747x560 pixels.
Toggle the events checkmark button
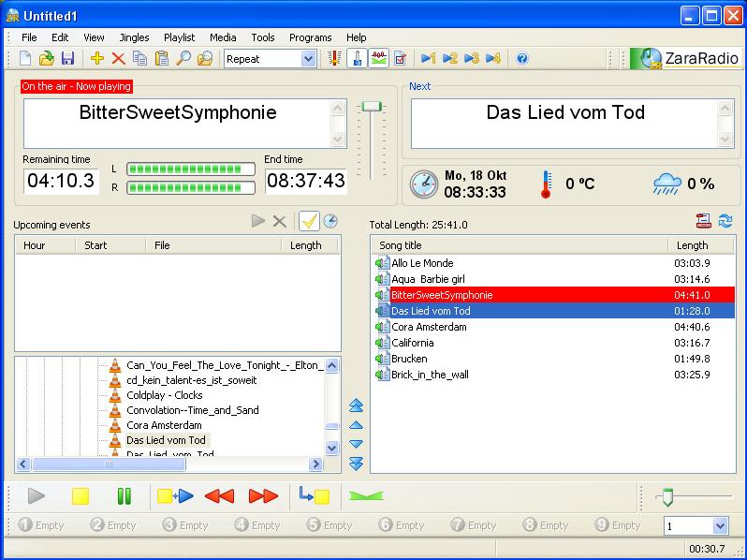pyautogui.click(x=309, y=222)
